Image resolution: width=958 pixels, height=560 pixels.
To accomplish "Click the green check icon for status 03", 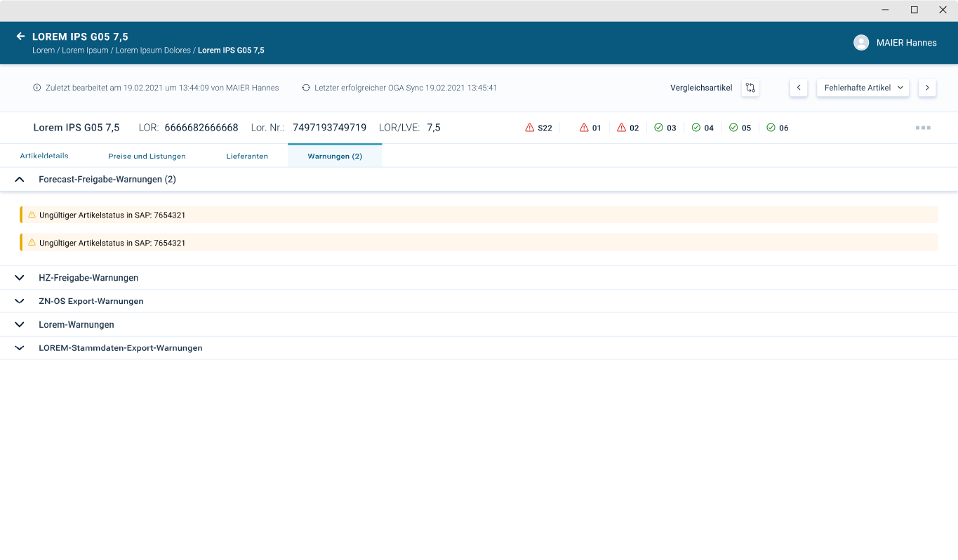I will 658,127.
